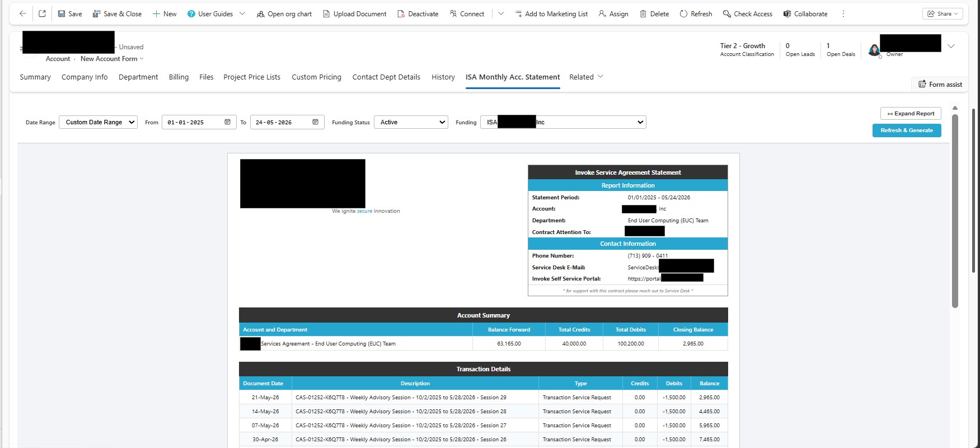
Task: Click the scrollbar up arrow
Action: point(955,108)
